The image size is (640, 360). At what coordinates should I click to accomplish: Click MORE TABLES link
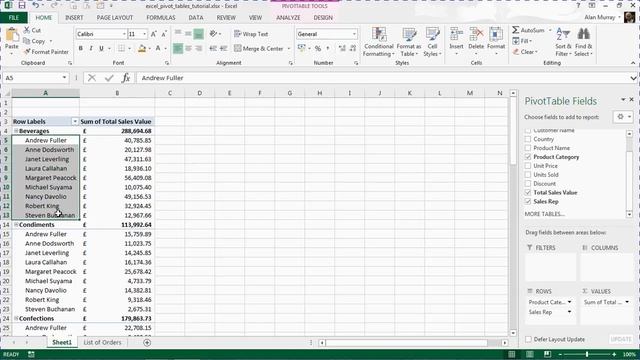click(544, 214)
